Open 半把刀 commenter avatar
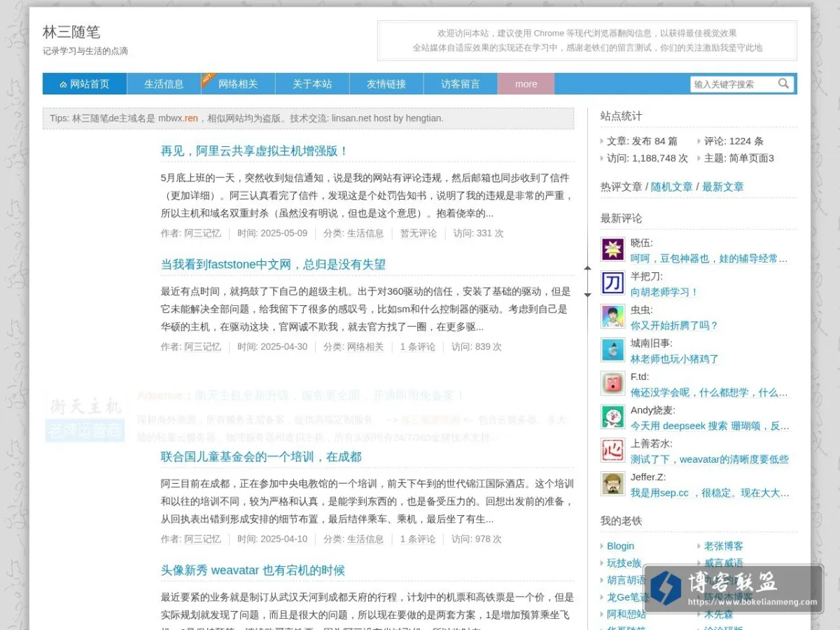 (x=613, y=283)
